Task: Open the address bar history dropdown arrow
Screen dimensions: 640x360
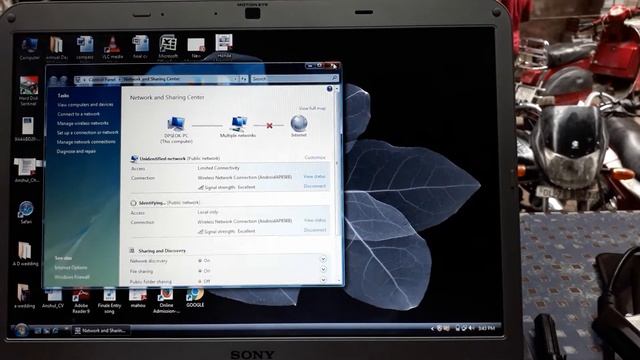Action: tap(236, 79)
